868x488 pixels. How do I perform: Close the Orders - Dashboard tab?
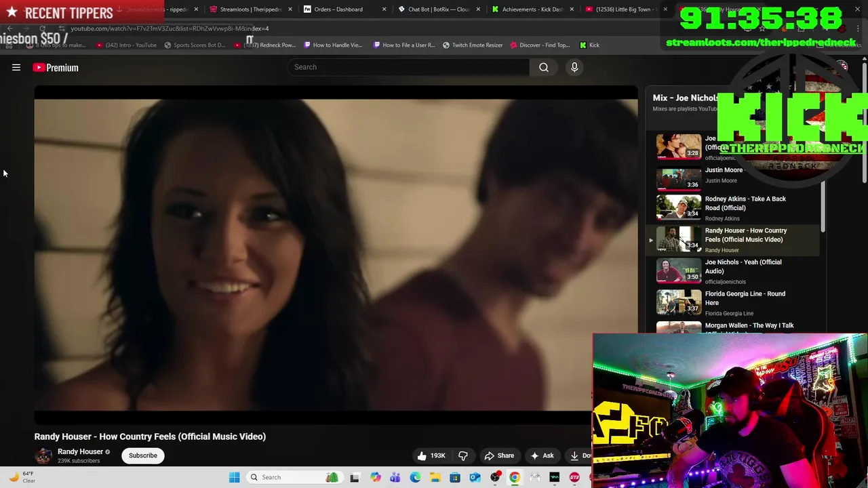coord(384,9)
